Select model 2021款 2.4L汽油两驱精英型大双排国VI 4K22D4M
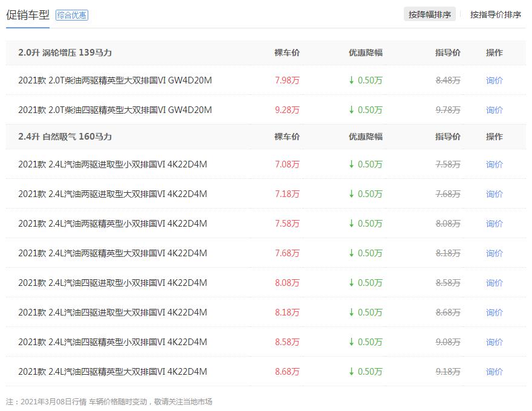 (112, 253)
